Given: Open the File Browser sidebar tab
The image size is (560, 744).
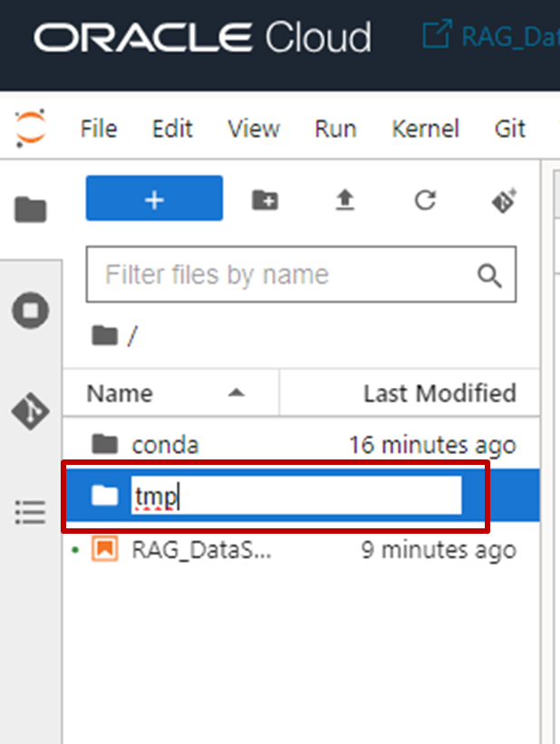Looking at the screenshot, I should [x=31, y=209].
